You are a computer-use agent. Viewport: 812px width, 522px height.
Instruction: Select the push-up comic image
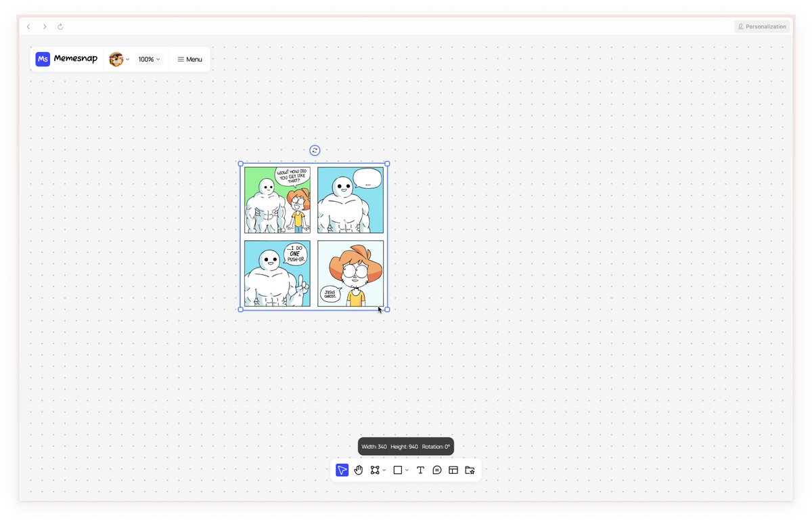pyautogui.click(x=314, y=236)
